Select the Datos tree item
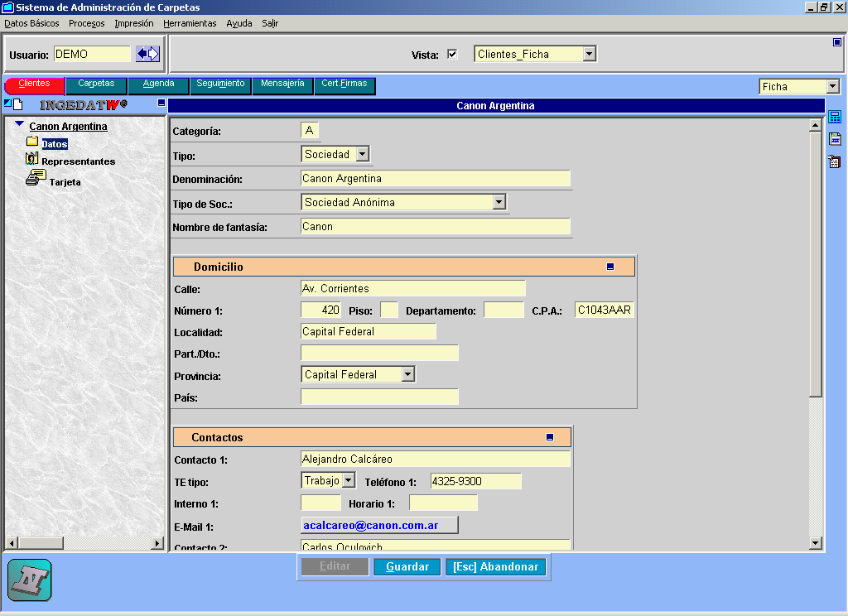Image resolution: width=848 pixels, height=616 pixels. click(55, 144)
